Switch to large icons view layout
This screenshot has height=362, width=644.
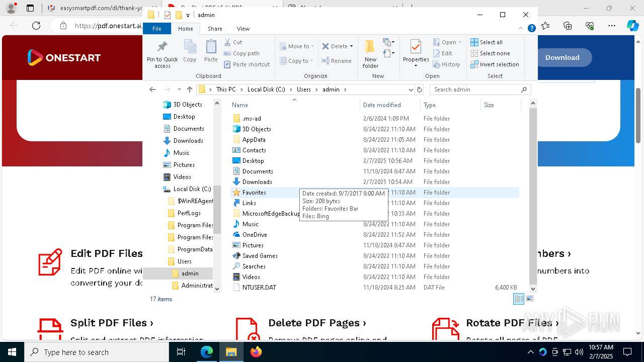tap(529, 299)
